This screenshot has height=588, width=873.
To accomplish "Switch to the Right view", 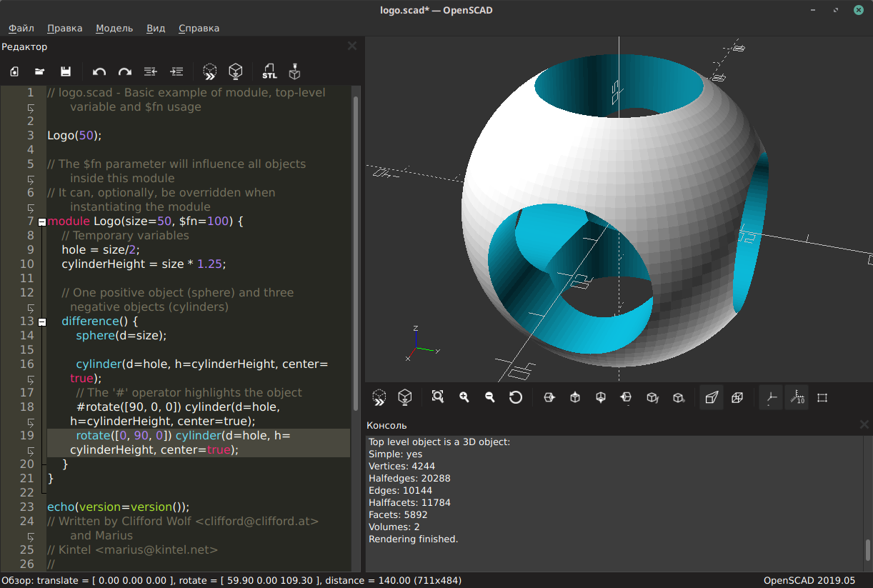I will 549,397.
